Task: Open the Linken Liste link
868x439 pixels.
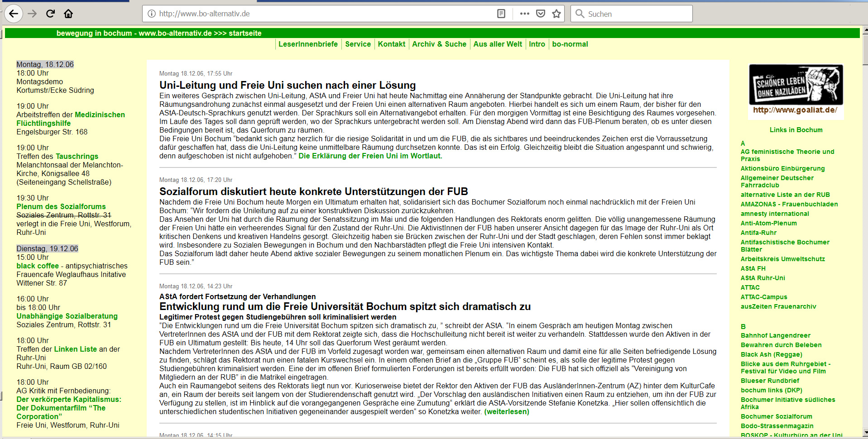Action: pyautogui.click(x=75, y=349)
